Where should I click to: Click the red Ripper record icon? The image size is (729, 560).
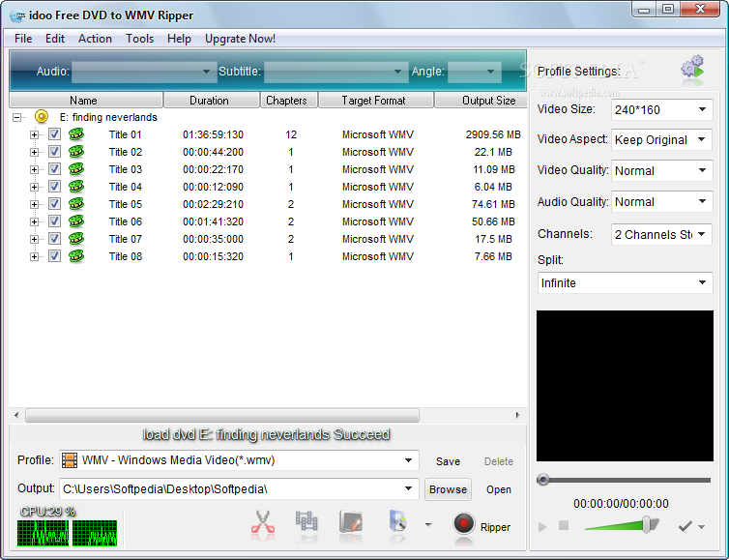(x=463, y=523)
